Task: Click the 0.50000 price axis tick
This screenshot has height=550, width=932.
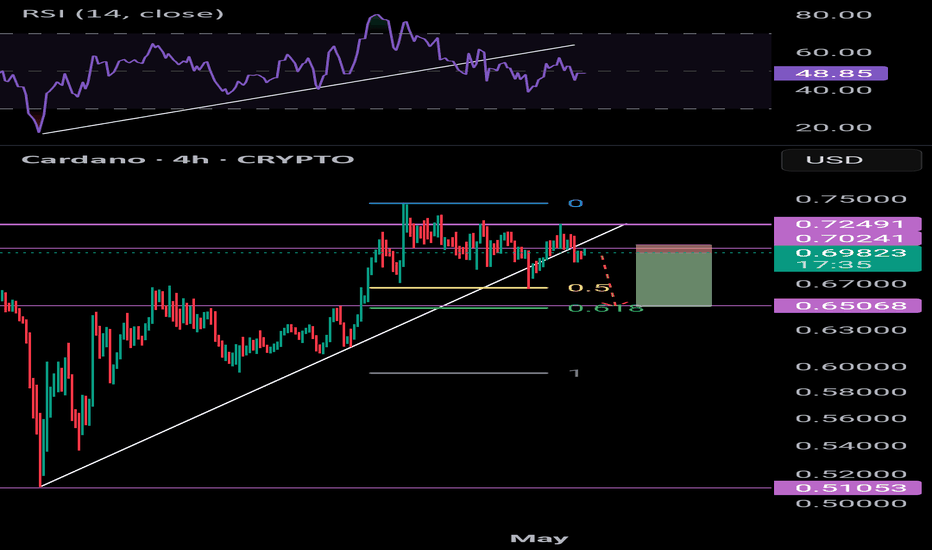Action: click(x=851, y=504)
